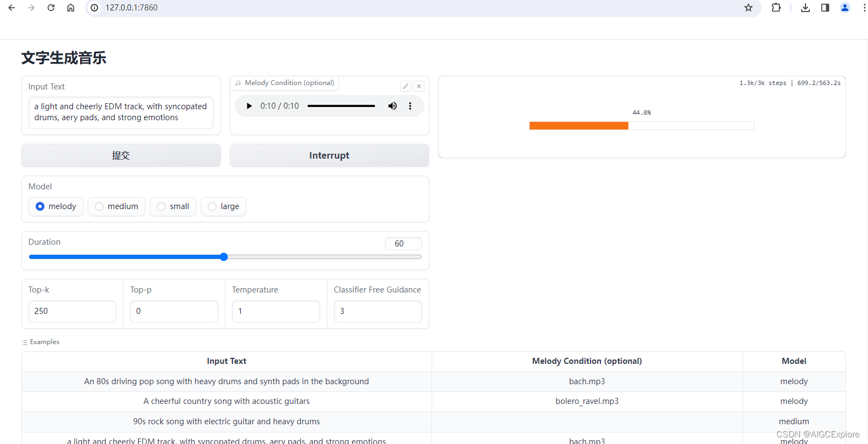Seek on the audio player progress bar
Screen dimensions: 868x444
click(341, 106)
